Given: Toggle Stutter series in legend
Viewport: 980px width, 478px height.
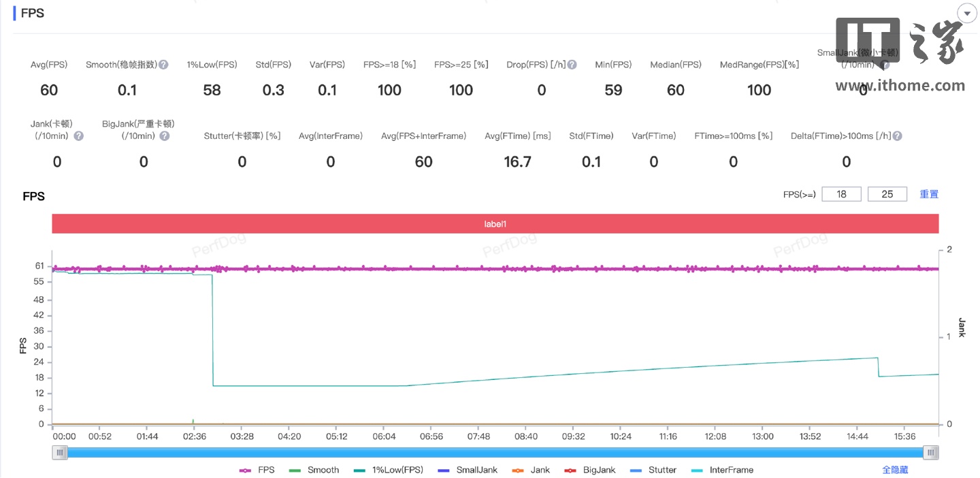Looking at the screenshot, I should click(x=653, y=470).
